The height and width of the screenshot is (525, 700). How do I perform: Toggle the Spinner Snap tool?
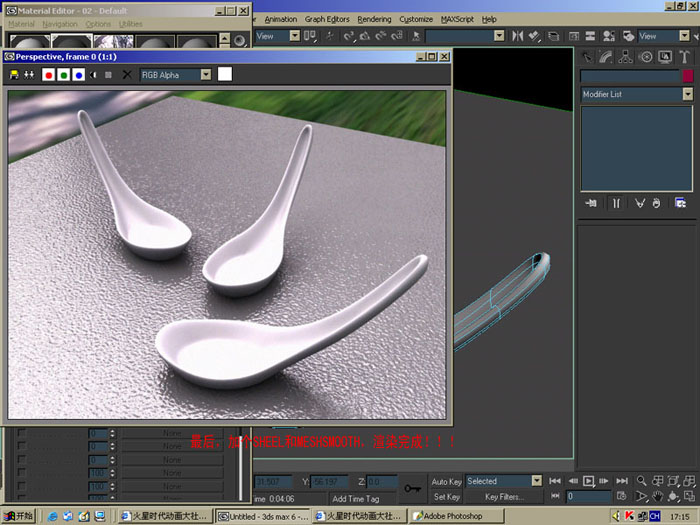click(x=397, y=36)
